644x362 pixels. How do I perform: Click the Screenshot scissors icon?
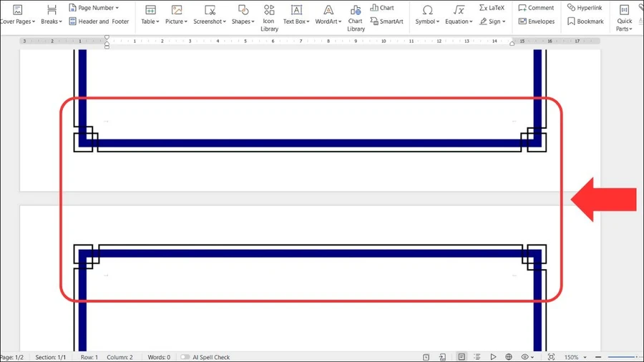(x=210, y=10)
